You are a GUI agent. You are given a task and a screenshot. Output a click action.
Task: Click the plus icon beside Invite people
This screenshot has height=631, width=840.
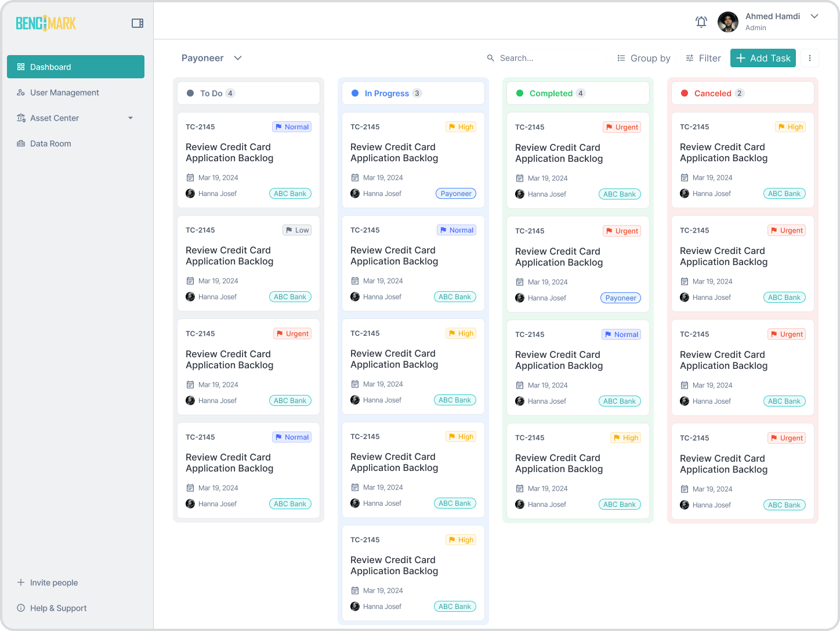[21, 582]
